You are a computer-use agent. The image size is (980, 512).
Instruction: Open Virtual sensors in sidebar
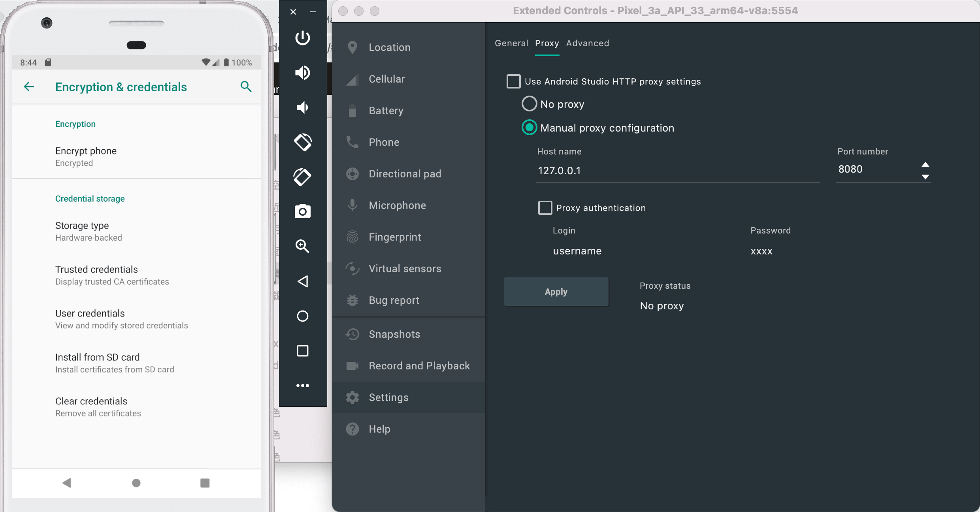point(405,269)
